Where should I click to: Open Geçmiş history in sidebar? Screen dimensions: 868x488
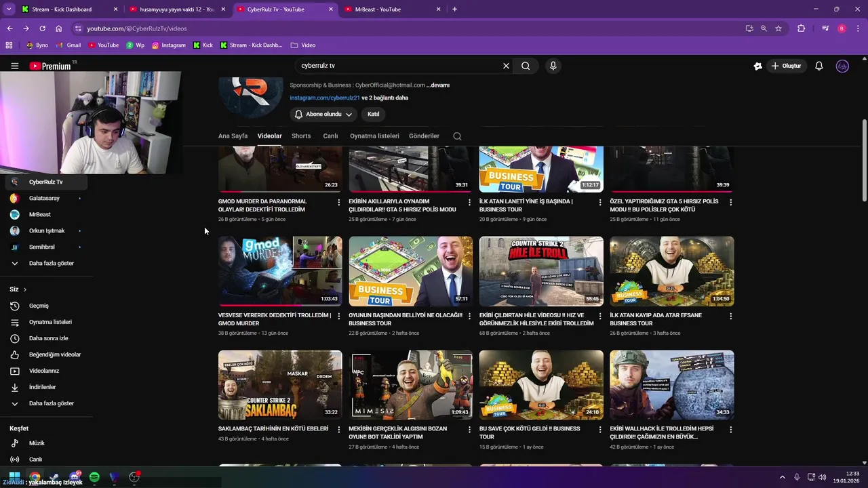47,306
